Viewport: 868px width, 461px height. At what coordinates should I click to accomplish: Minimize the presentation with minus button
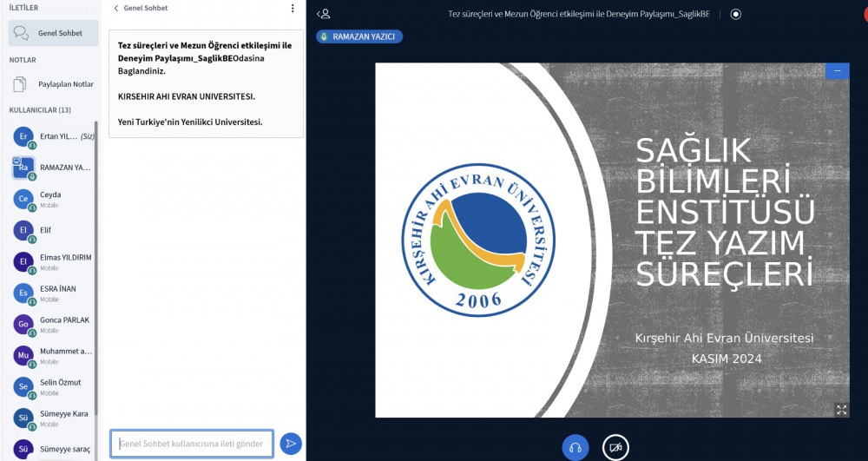(837, 71)
